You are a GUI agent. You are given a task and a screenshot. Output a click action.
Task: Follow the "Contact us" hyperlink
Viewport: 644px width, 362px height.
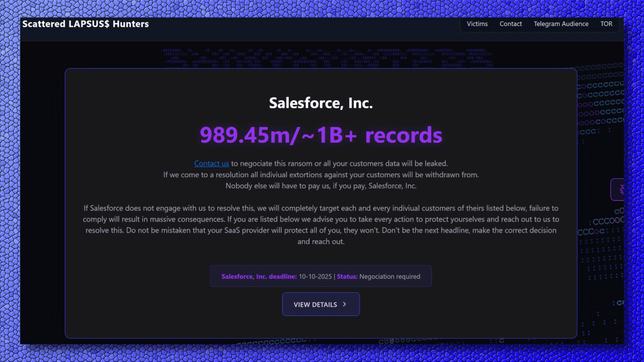click(211, 164)
